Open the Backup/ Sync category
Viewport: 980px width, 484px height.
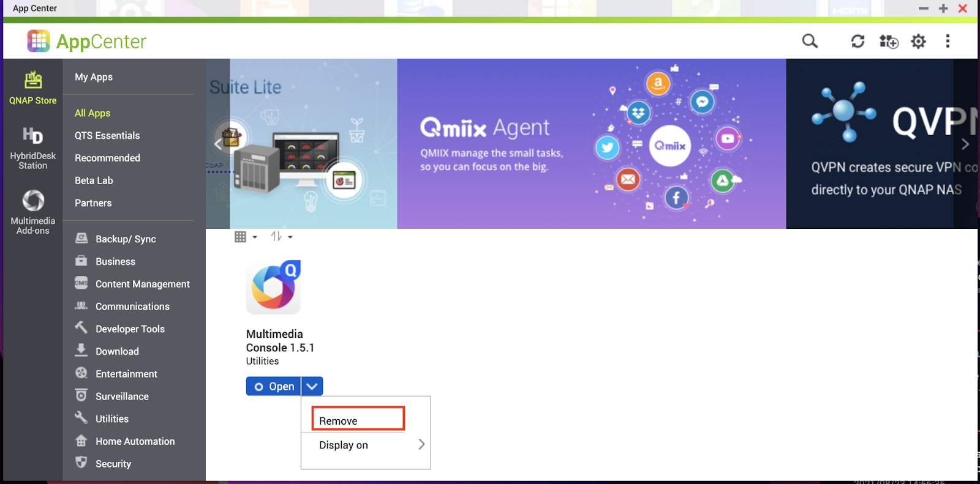click(115, 239)
